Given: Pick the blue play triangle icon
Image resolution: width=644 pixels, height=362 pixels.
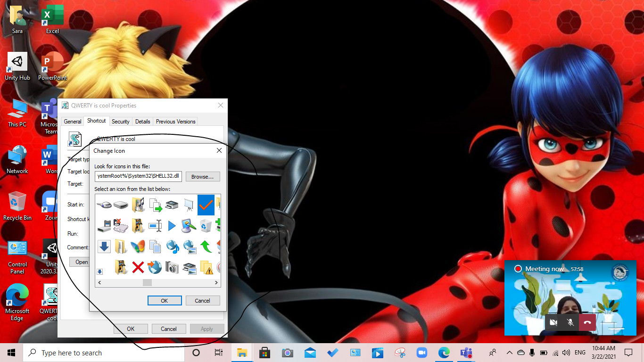Looking at the screenshot, I should [172, 226].
